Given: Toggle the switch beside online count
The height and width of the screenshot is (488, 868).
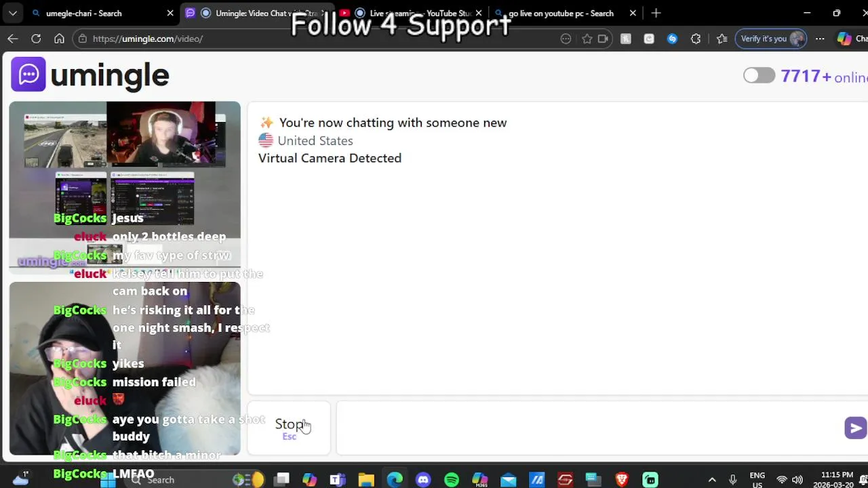Looking at the screenshot, I should (x=759, y=75).
